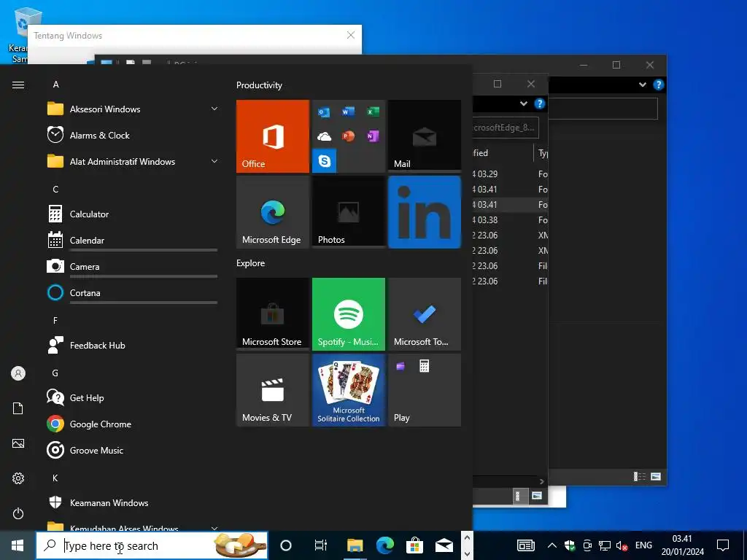The width and height of the screenshot is (747, 560).
Task: Click the Outlook icon in Office group tile
Action: pos(324,112)
